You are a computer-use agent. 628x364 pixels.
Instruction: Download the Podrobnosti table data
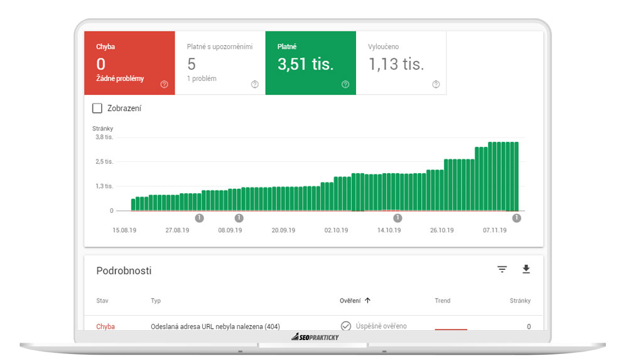pyautogui.click(x=526, y=269)
